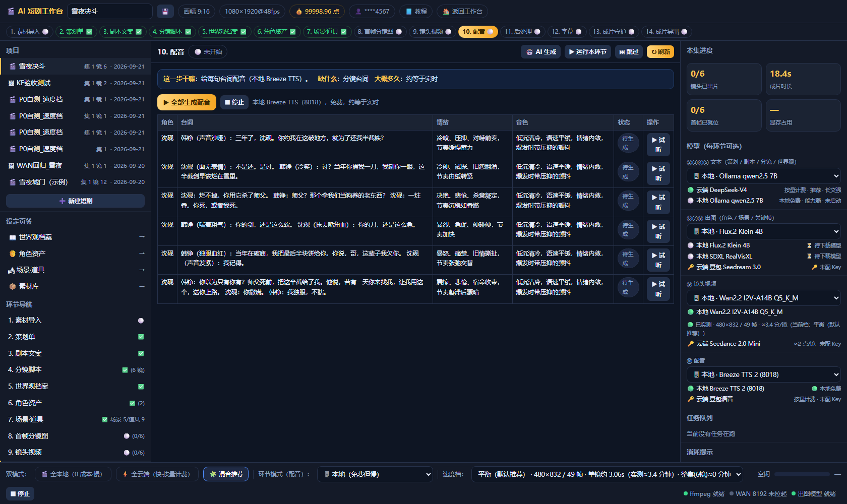Click 全部生成配音 button
This screenshot has width=847, height=504.
click(187, 102)
